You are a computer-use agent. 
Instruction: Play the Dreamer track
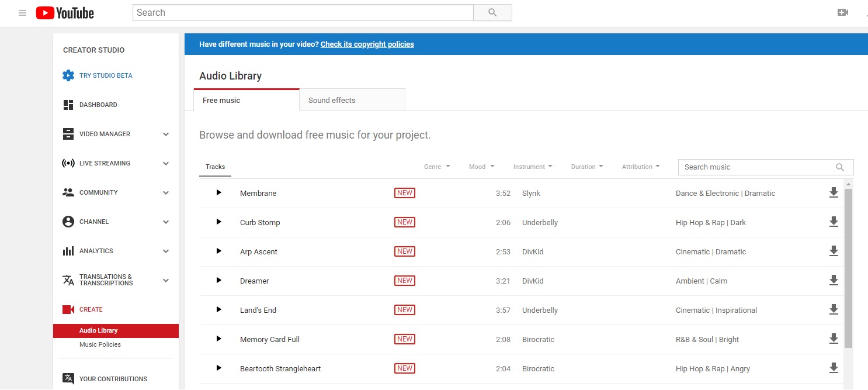pyautogui.click(x=218, y=280)
